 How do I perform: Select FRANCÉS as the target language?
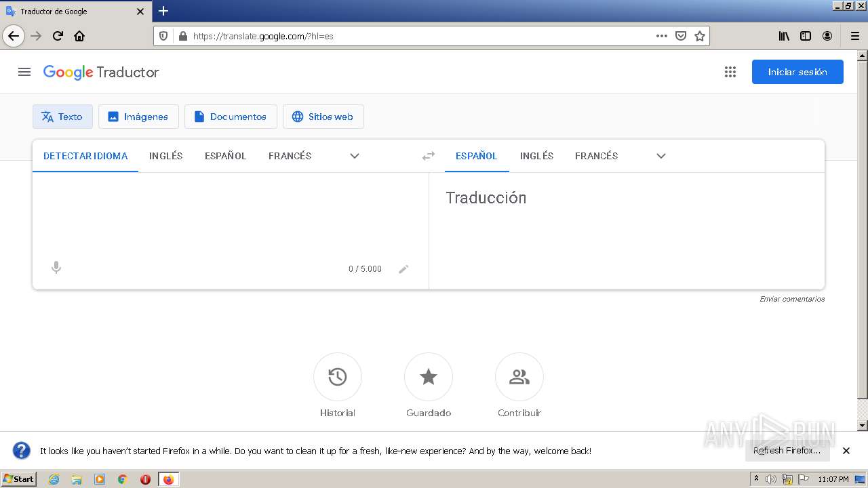click(x=597, y=156)
